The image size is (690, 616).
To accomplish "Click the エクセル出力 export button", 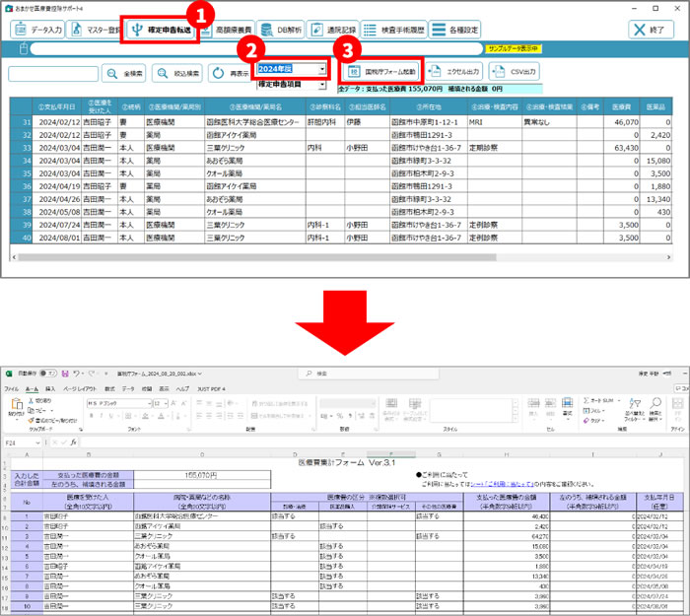I will (453, 72).
